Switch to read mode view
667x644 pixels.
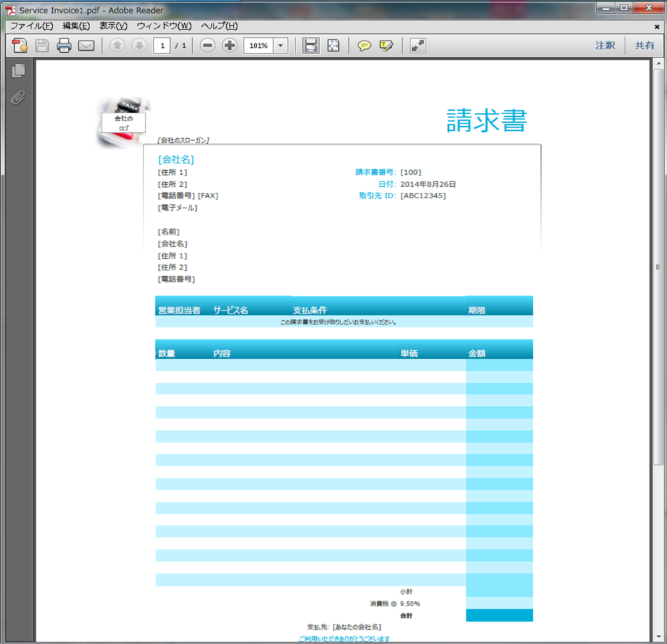(x=418, y=45)
